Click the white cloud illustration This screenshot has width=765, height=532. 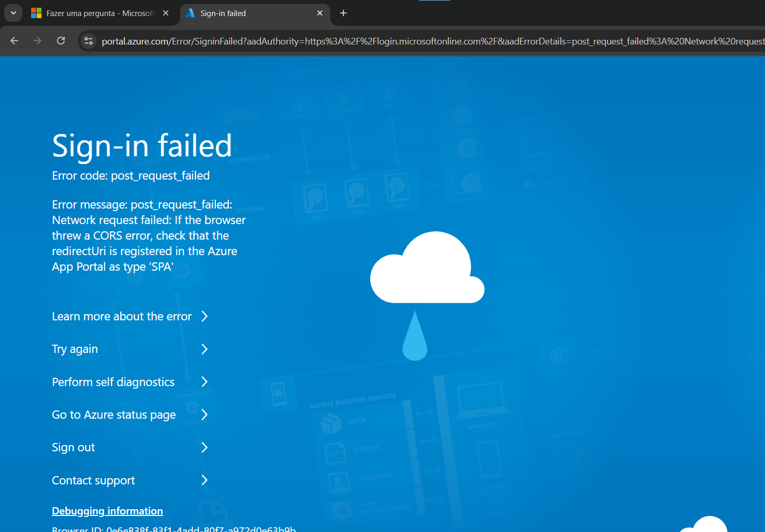tap(427, 267)
